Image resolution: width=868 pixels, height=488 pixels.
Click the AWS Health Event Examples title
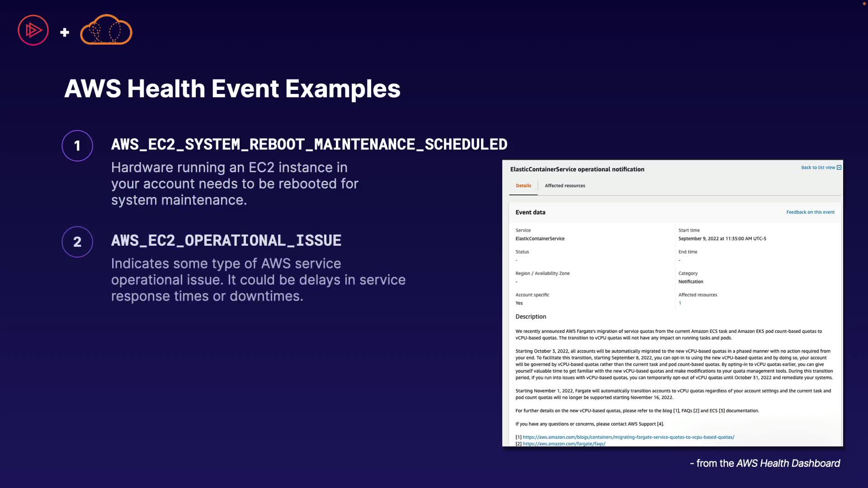pyautogui.click(x=232, y=89)
